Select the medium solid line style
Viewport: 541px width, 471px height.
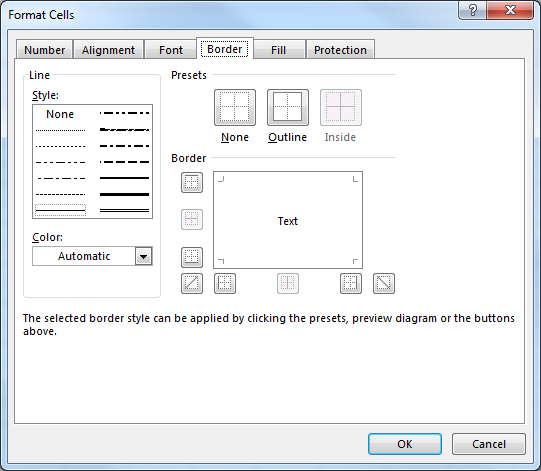point(124,178)
